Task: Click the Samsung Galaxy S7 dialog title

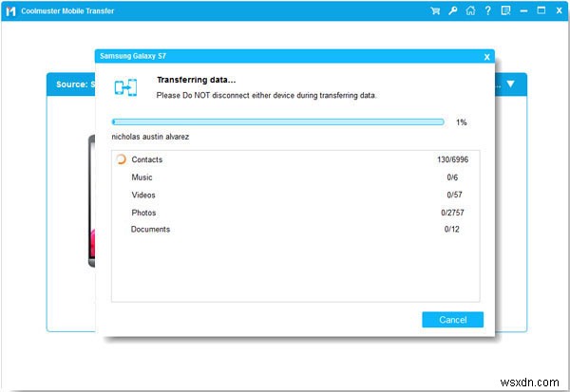Action: point(133,56)
